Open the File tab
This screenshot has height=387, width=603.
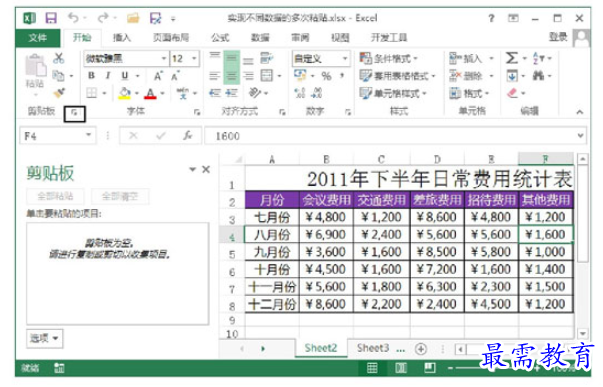point(38,37)
